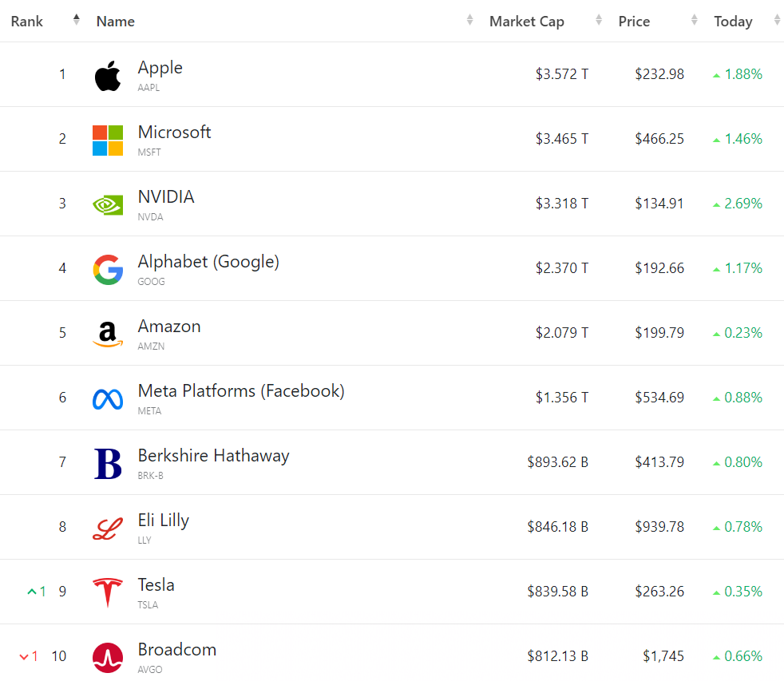Viewport: 784px width, 681px height.
Task: Click the Apple logo icon
Action: pyautogui.click(x=108, y=76)
